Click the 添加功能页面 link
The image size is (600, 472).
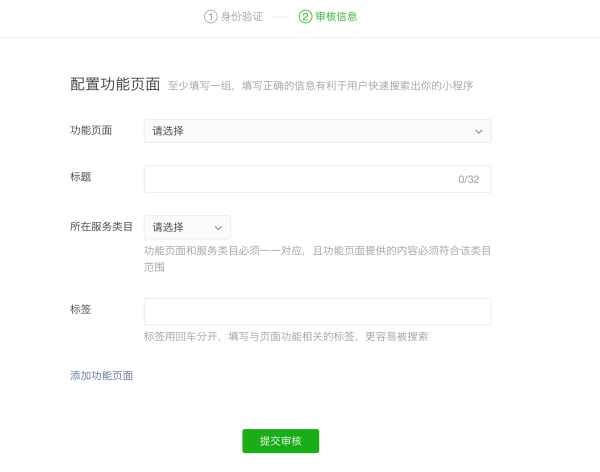(x=101, y=375)
